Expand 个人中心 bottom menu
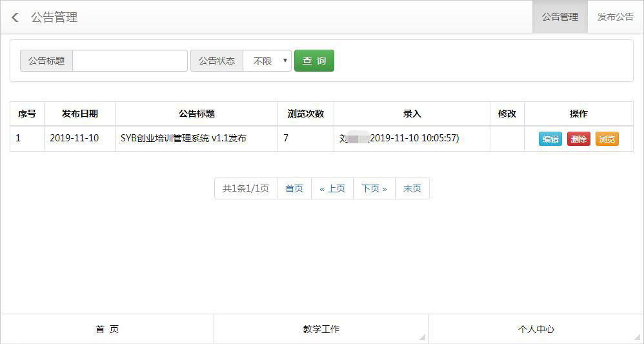This screenshot has height=344, width=644. [536, 329]
